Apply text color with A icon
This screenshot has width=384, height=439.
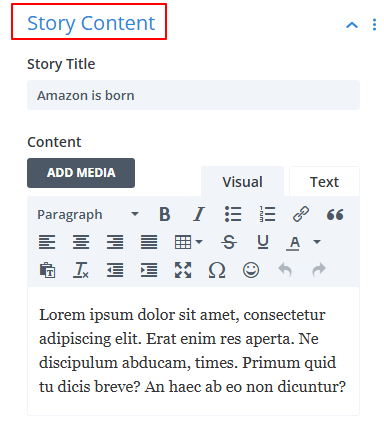(x=294, y=243)
